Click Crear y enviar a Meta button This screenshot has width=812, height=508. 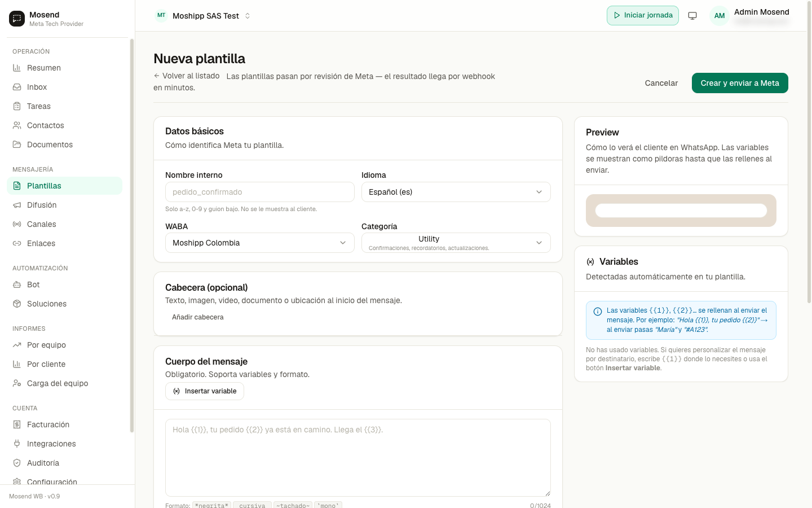[740, 83]
